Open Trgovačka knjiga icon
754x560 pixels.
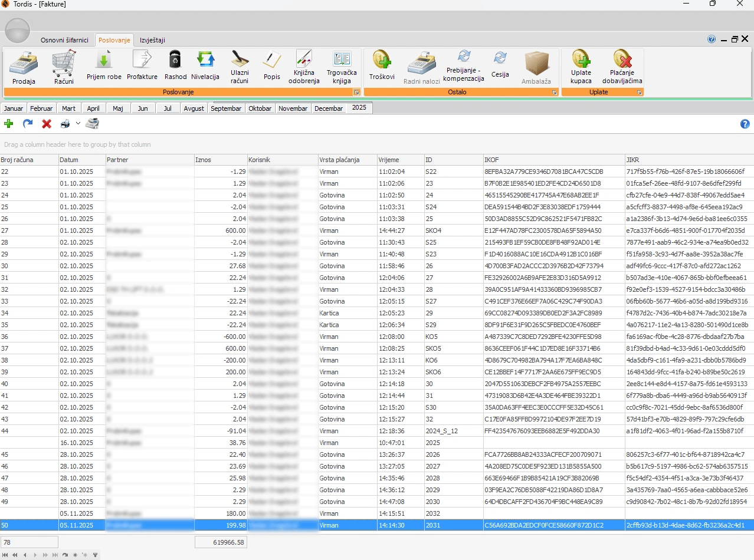click(342, 67)
